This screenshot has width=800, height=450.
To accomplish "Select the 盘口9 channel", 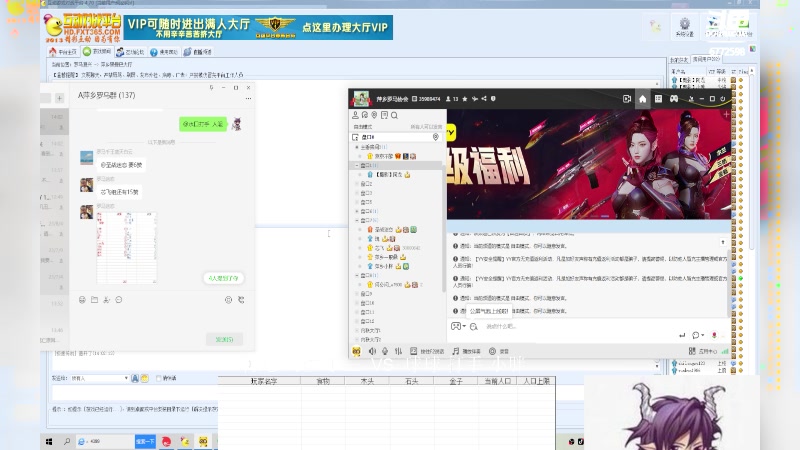I will click(366, 294).
